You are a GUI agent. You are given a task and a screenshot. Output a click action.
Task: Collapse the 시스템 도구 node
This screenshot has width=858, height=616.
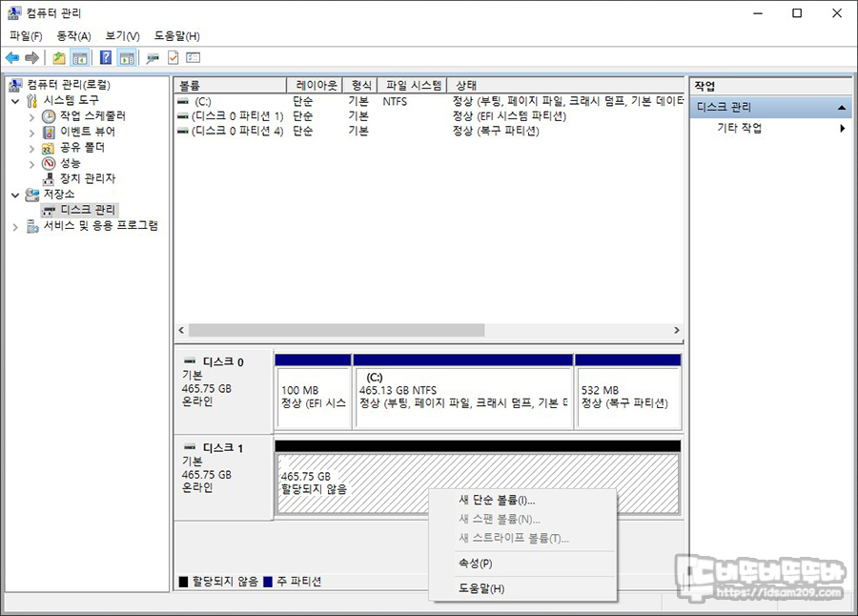15,101
